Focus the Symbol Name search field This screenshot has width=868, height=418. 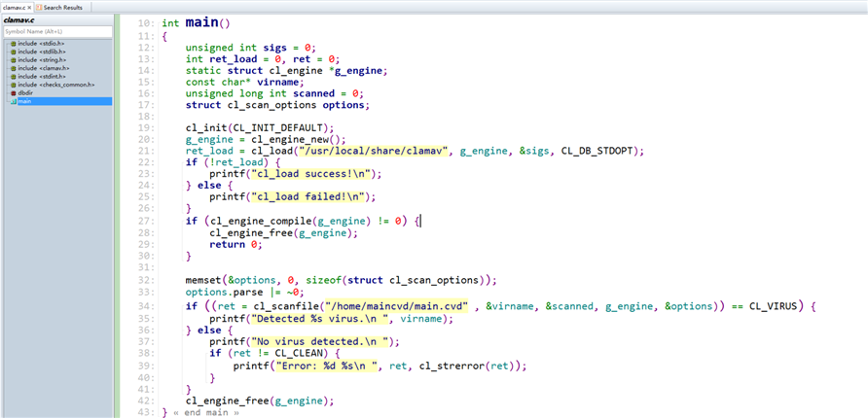pos(58,31)
